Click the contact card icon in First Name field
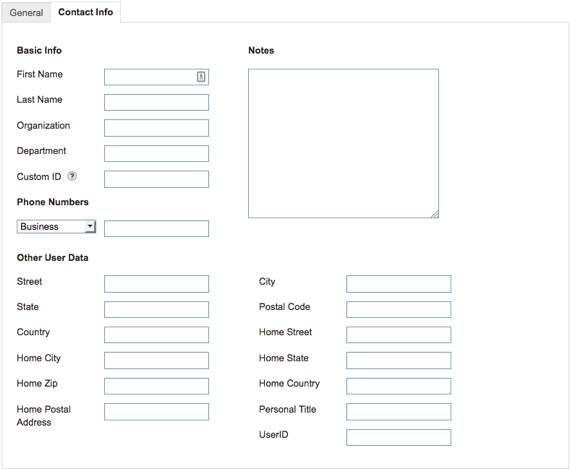This screenshot has height=469, width=570. coord(201,77)
